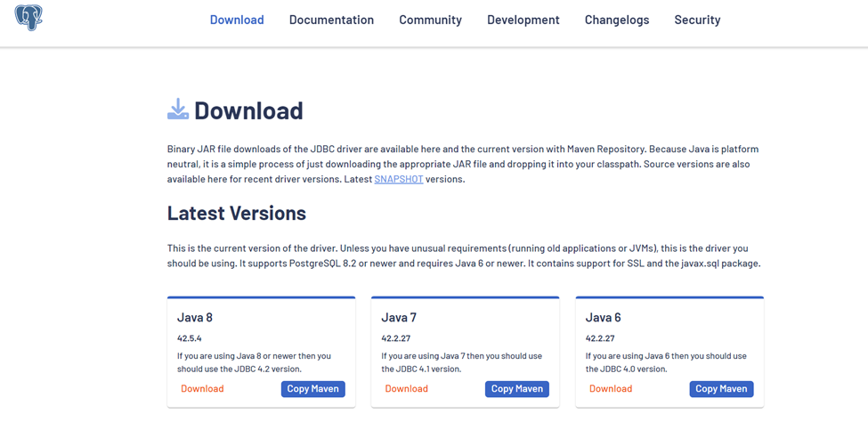Download the Java 6 driver

[611, 389]
